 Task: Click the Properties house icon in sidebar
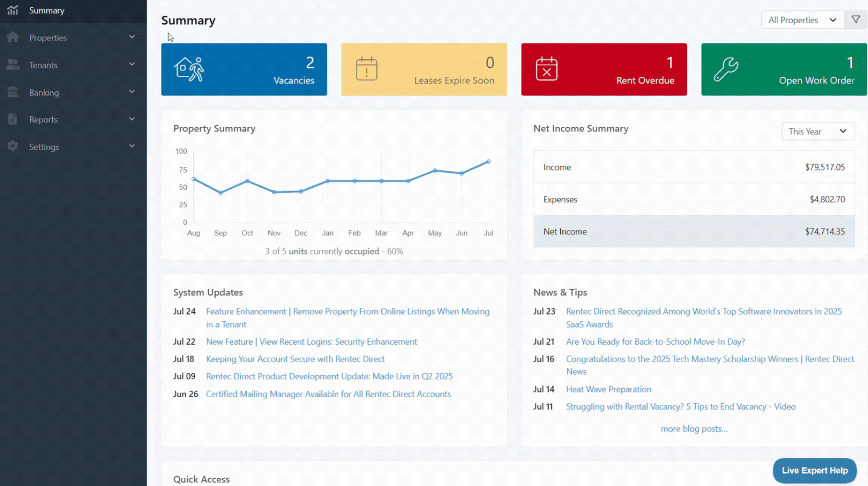(13, 37)
